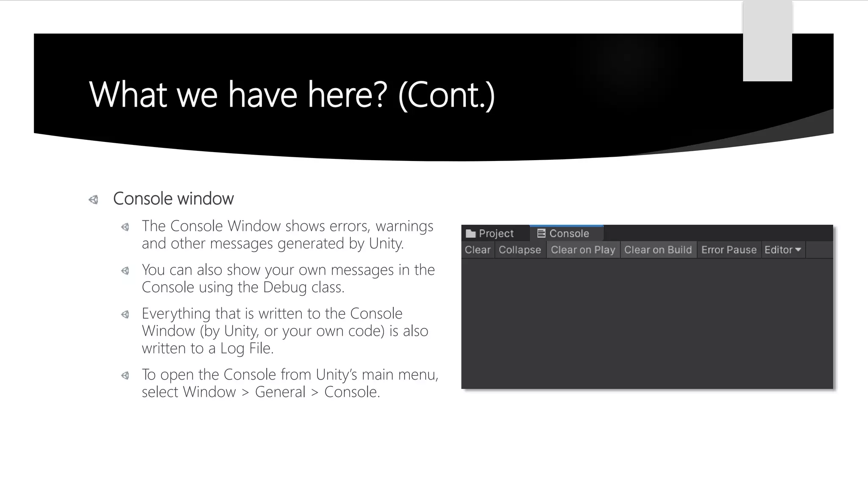Click text 'select Window > General > Console.'
Viewport: 868px width, 488px height.
click(261, 392)
